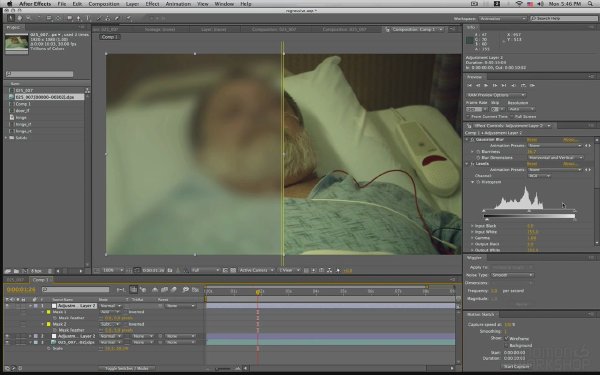This screenshot has width=600, height=375.
Task: Toggle audio mute in Preview panel
Action: [x=514, y=85]
